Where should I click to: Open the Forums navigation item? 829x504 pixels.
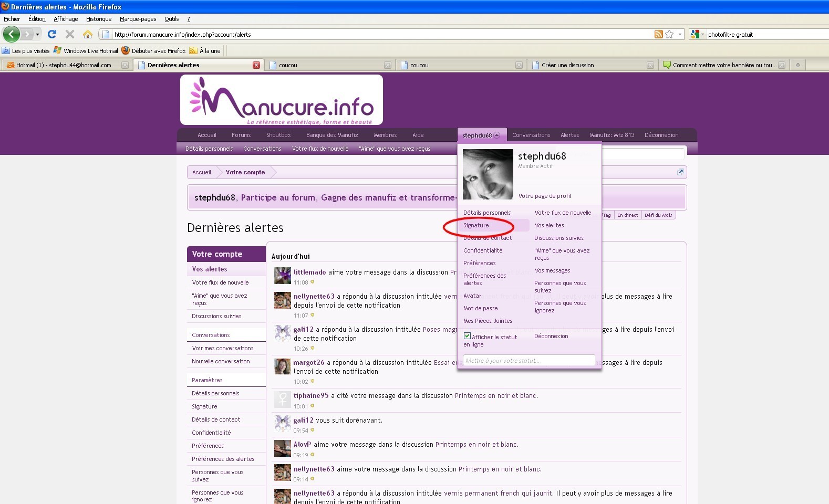tap(241, 135)
